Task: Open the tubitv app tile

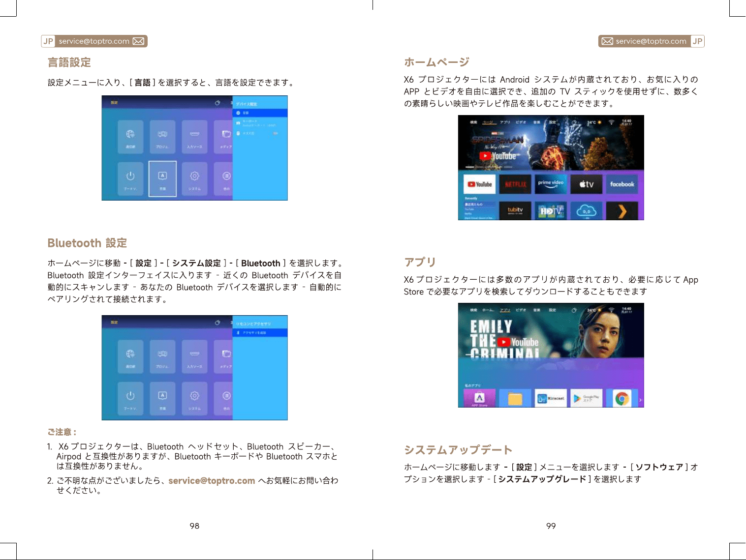Action: (x=515, y=210)
